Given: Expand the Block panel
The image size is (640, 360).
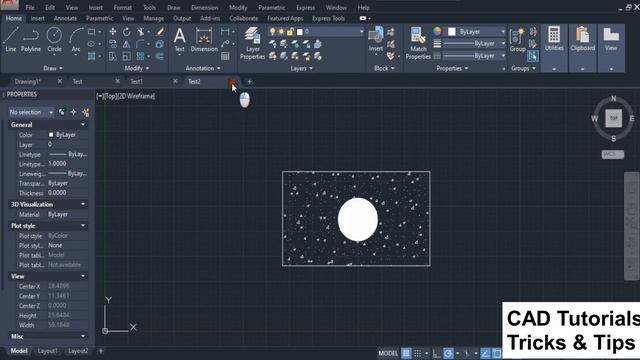Looking at the screenshot, I should point(384,68).
